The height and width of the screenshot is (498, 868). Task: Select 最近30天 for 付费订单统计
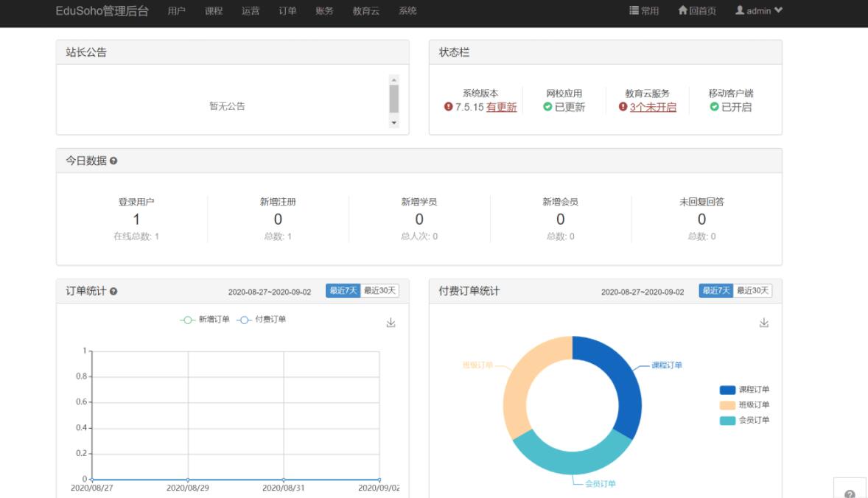tap(753, 290)
